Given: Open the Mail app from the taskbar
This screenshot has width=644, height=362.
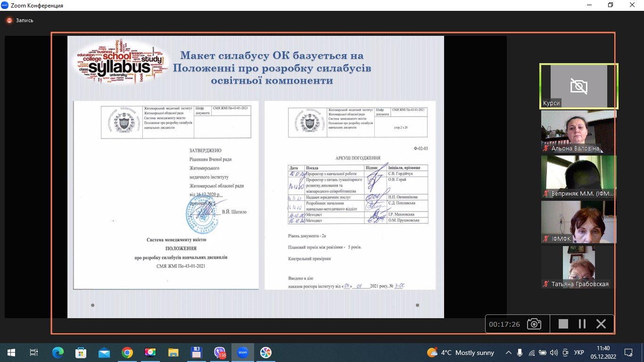Looking at the screenshot, I should click(x=104, y=353).
